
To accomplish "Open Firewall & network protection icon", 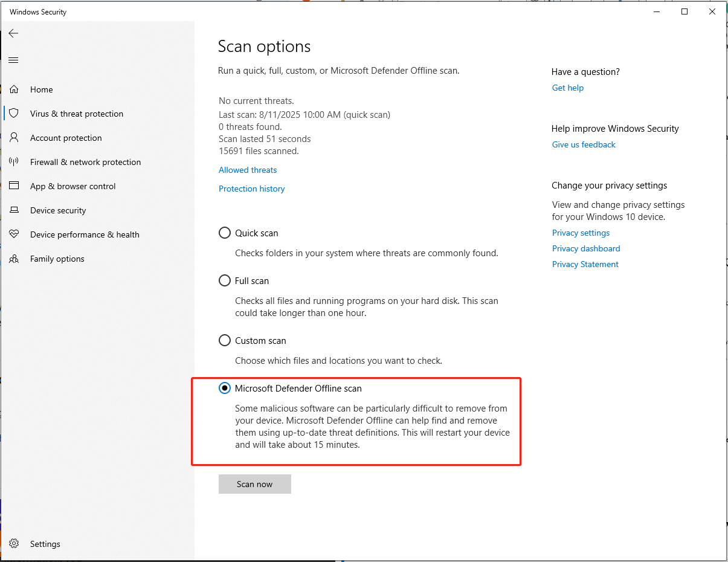I will [14, 161].
